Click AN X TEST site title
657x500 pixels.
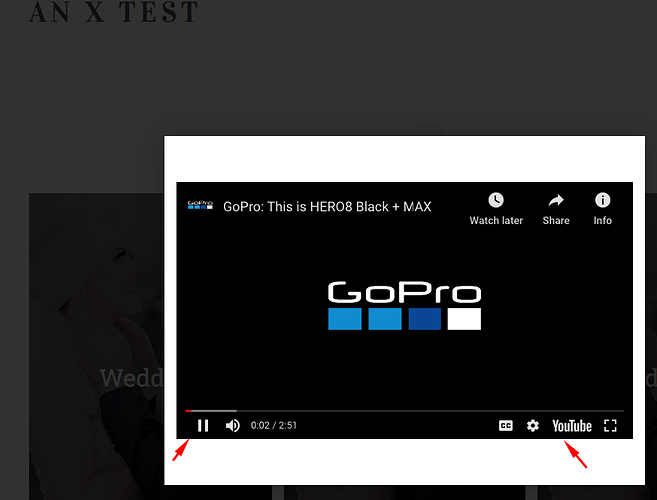114,12
